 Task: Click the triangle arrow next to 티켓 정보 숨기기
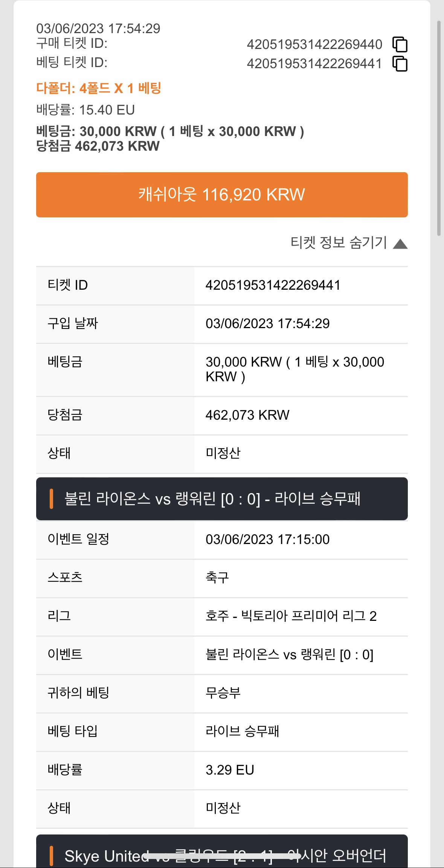[x=400, y=244]
